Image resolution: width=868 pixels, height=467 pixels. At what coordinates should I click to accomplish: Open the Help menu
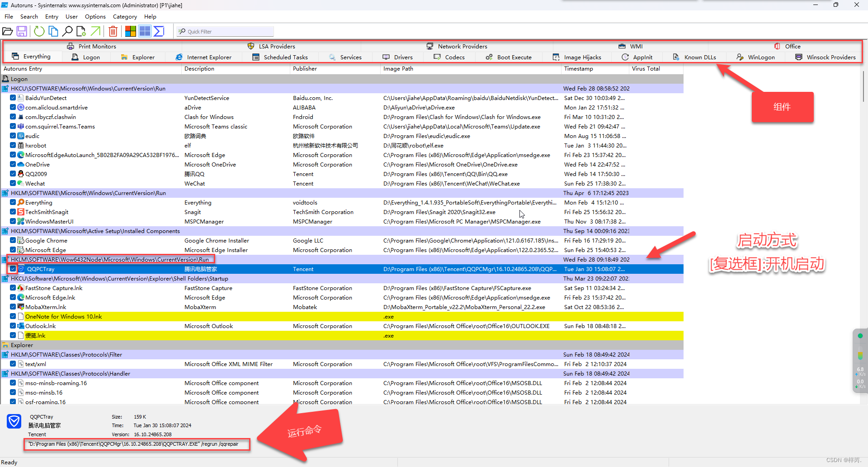click(x=150, y=17)
